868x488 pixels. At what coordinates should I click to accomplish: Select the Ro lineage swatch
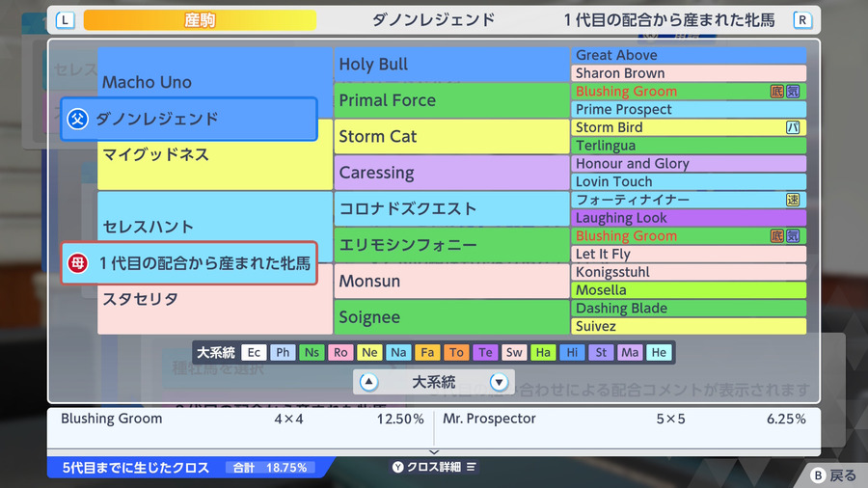(340, 352)
